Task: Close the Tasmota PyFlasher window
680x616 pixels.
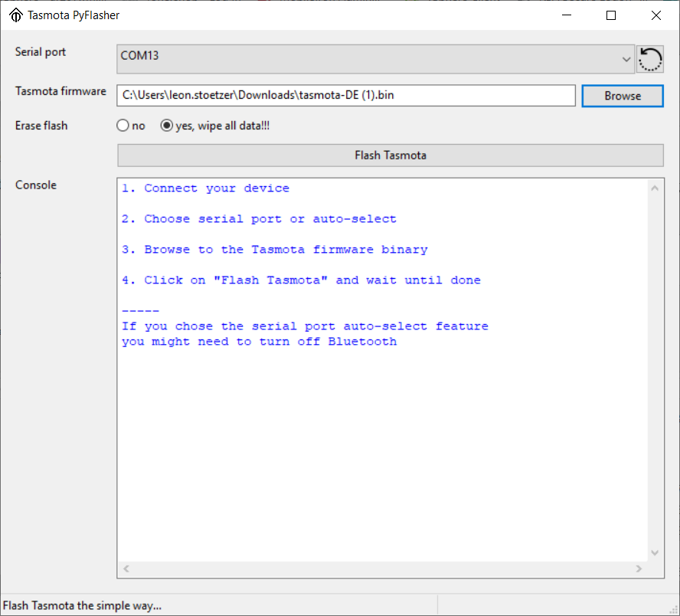Action: pyautogui.click(x=656, y=15)
